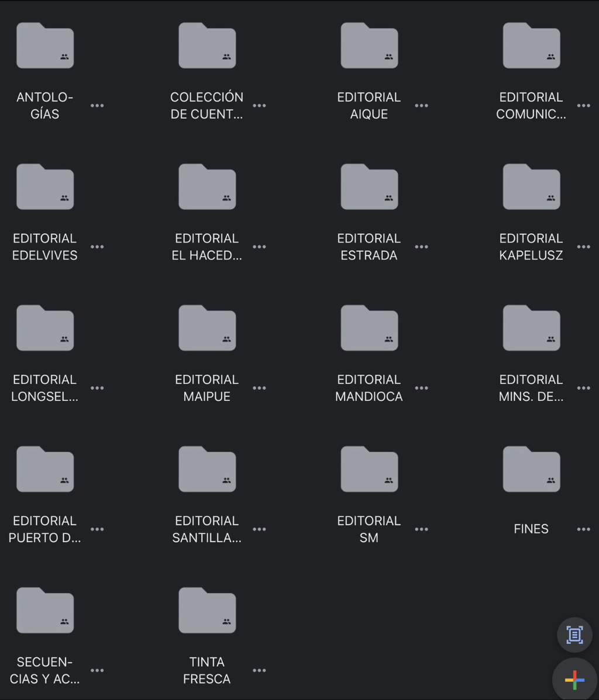Open the EDITORIAL PUERTO D... folder icon
The width and height of the screenshot is (599, 700).
click(45, 469)
